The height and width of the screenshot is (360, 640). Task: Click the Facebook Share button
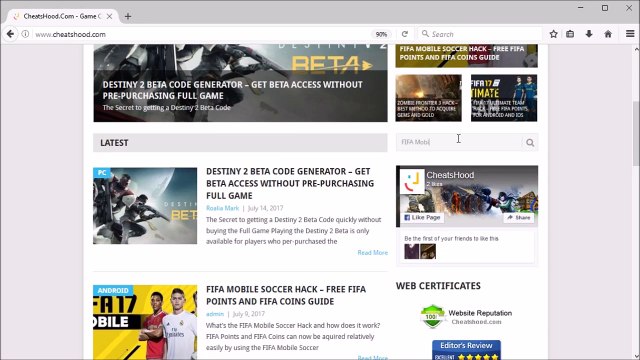point(518,218)
